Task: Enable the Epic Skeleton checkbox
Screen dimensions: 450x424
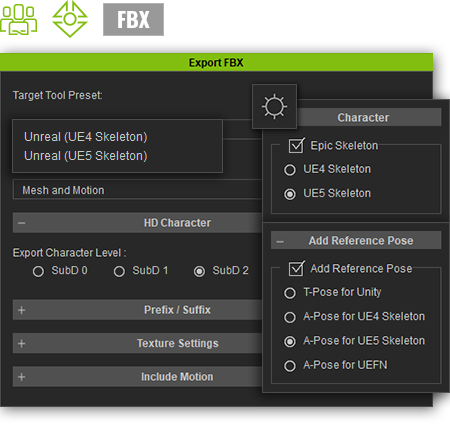Action: (296, 146)
